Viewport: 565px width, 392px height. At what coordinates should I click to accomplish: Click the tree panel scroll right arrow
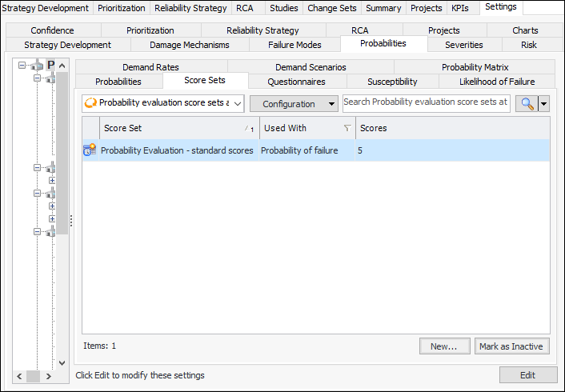[48, 377]
